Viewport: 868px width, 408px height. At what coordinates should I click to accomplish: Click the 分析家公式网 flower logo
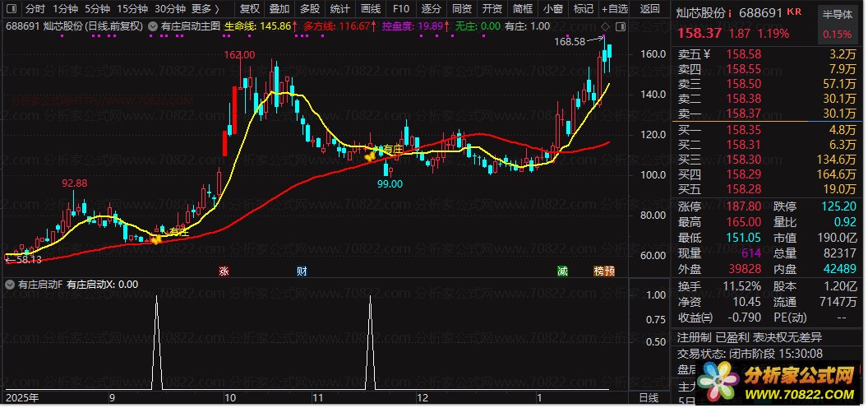click(x=718, y=380)
